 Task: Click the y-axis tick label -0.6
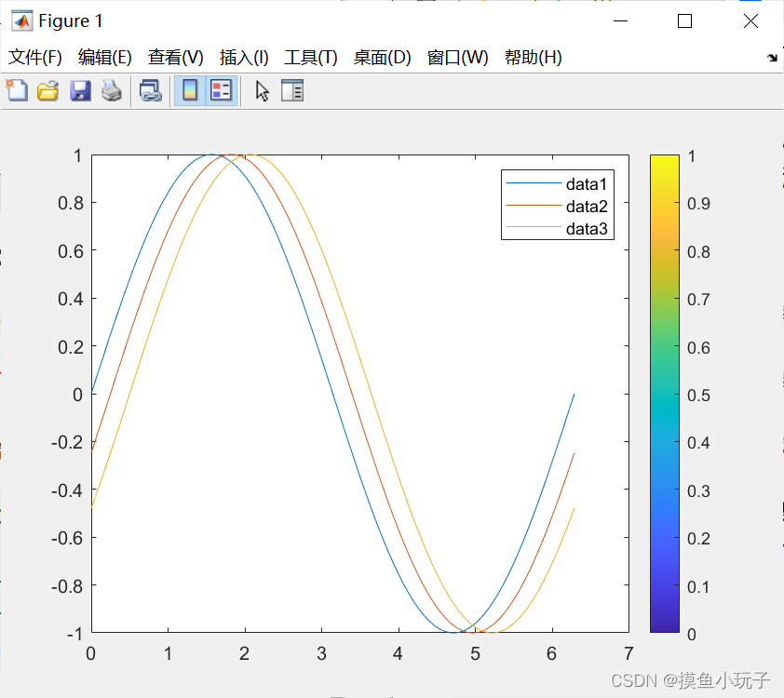(67, 538)
